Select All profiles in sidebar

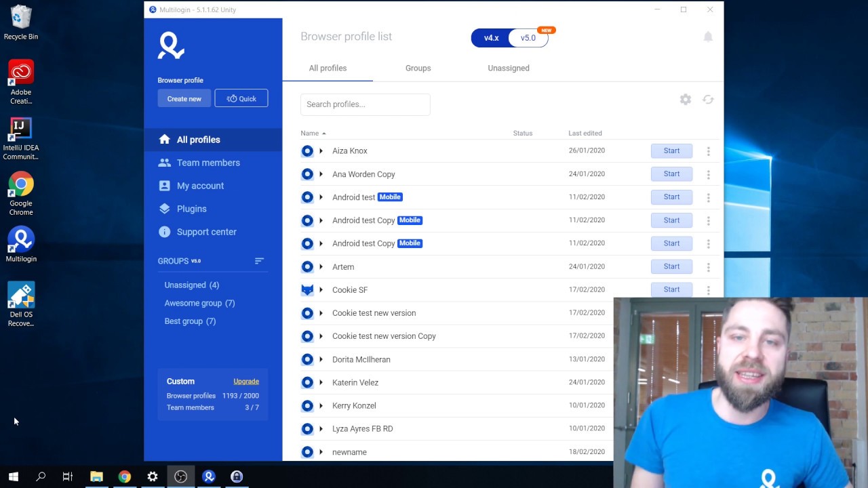213,140
